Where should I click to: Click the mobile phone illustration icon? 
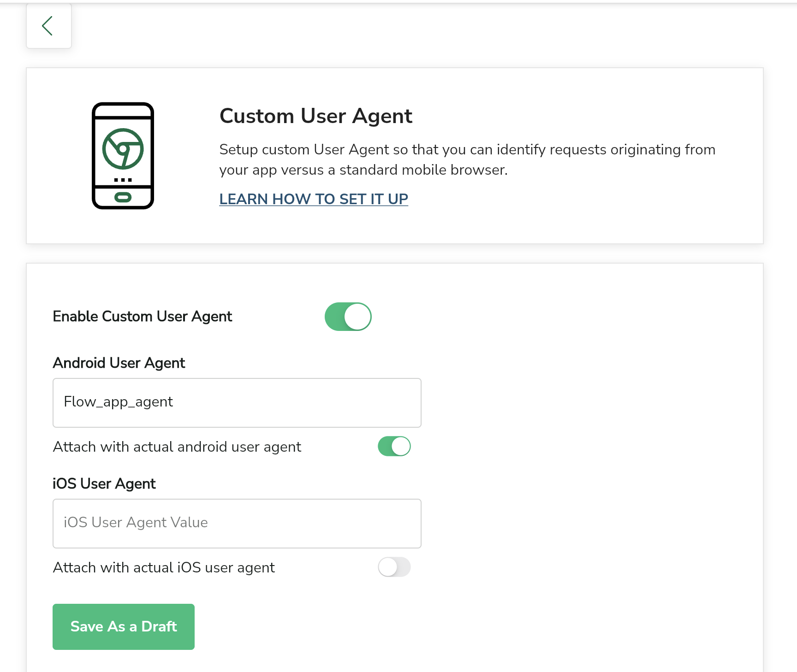coord(123,156)
